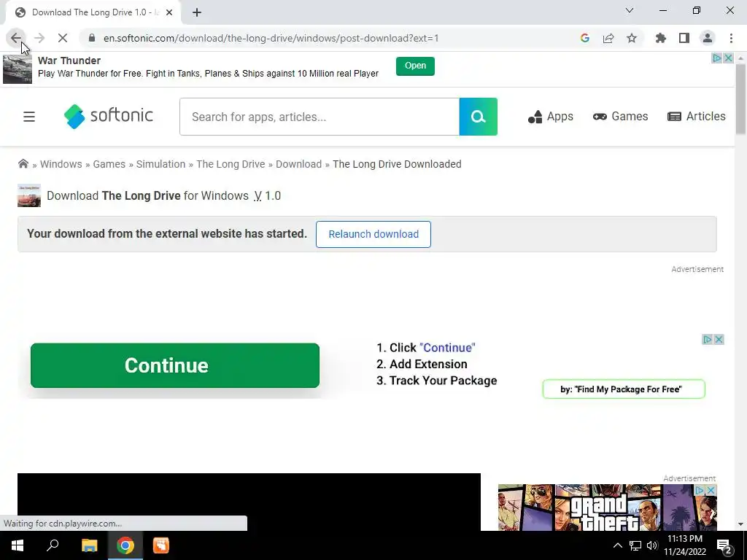
Task: Click the home icon in breadcrumbs
Action: pos(23,164)
